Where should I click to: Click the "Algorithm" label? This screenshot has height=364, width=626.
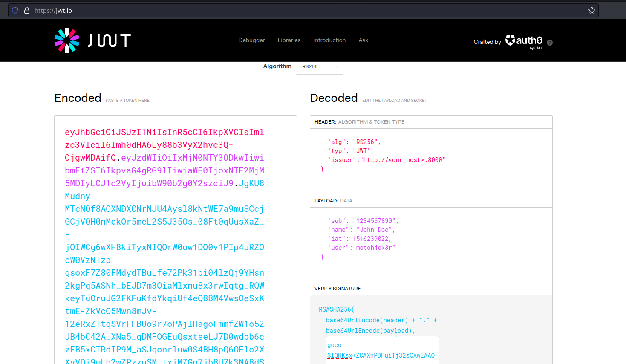coord(277,66)
